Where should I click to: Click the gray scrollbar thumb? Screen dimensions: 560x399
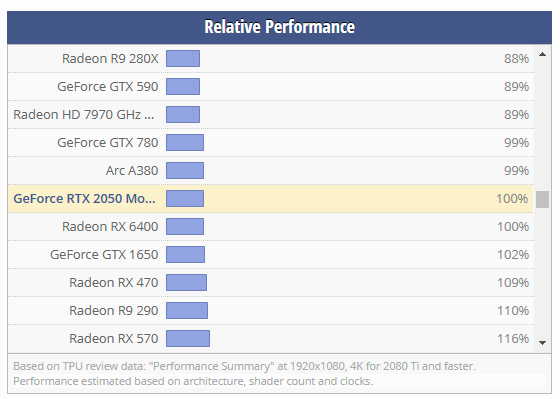pos(542,199)
